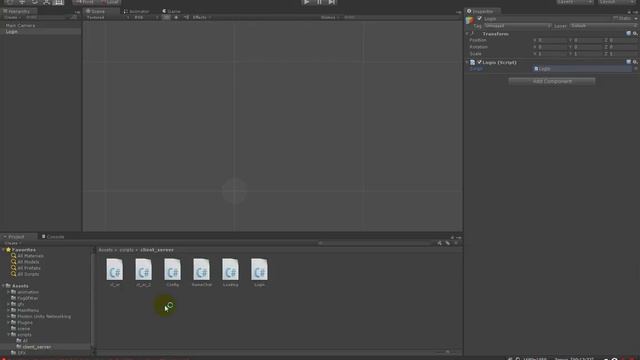
Task: Open the Login script gear menu
Action: 635,62
